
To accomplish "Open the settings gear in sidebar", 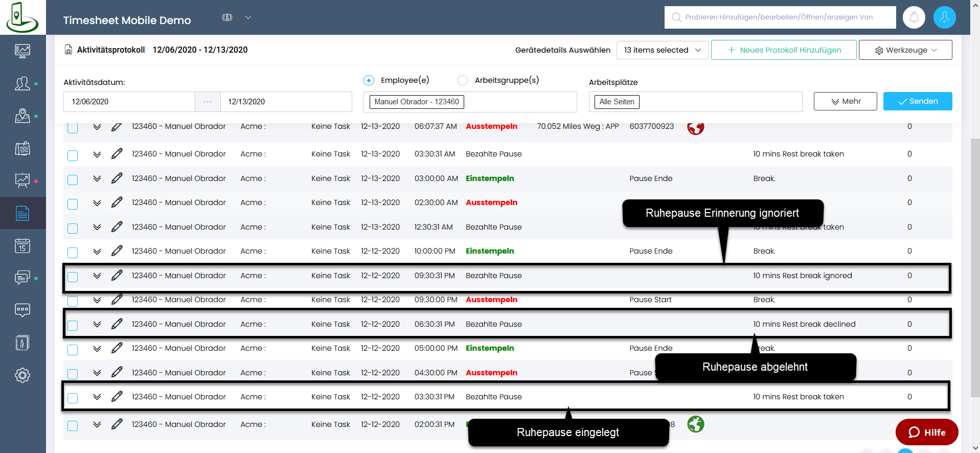I will click(22, 375).
